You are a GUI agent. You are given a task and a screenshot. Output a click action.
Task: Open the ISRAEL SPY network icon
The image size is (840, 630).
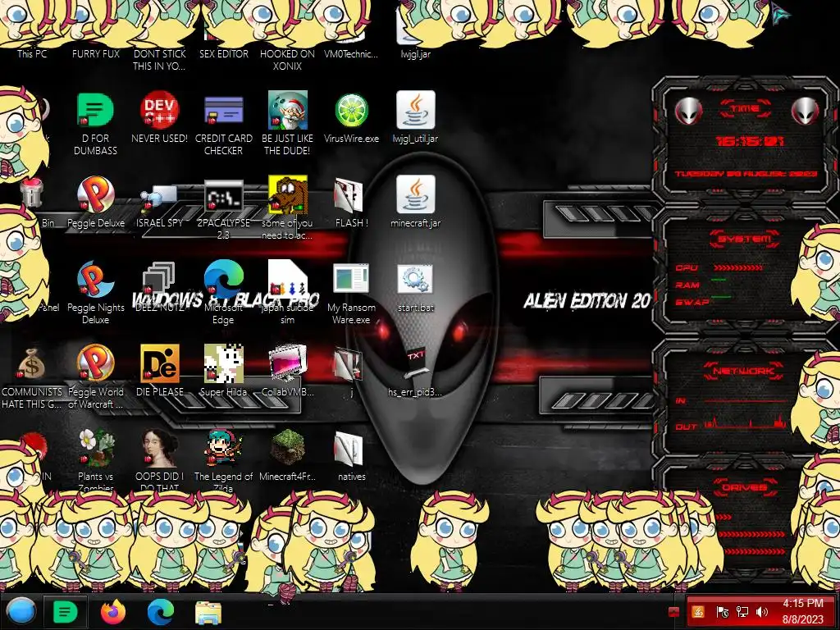[x=159, y=197]
